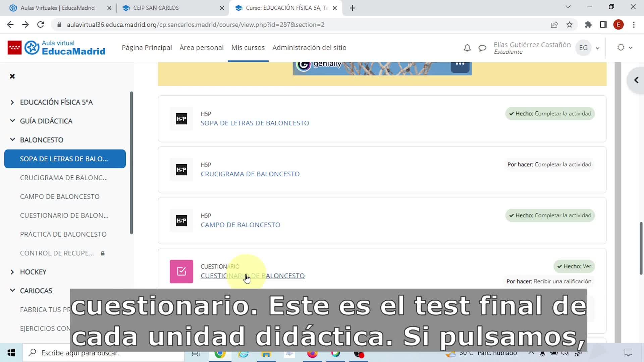This screenshot has height=362, width=644.
Task: Open the CRUCIGRAMA DE BALONCESTO link
Action: point(250,174)
